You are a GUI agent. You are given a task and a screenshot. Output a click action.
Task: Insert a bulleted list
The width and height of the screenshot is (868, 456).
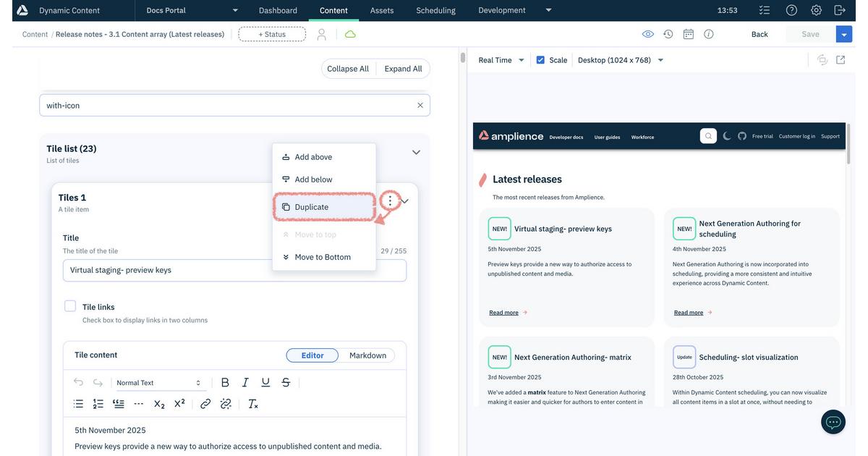78,404
